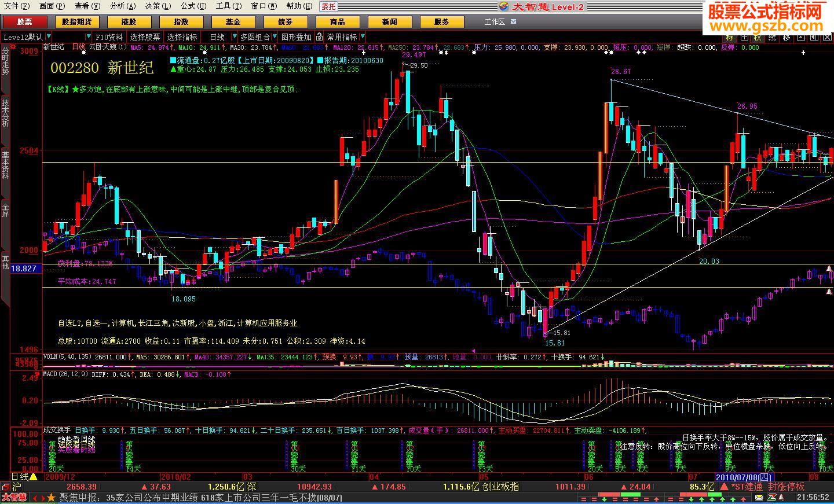The image size is (834, 504).
Task: Open the 帮助(H) menu
Action: (299, 6)
